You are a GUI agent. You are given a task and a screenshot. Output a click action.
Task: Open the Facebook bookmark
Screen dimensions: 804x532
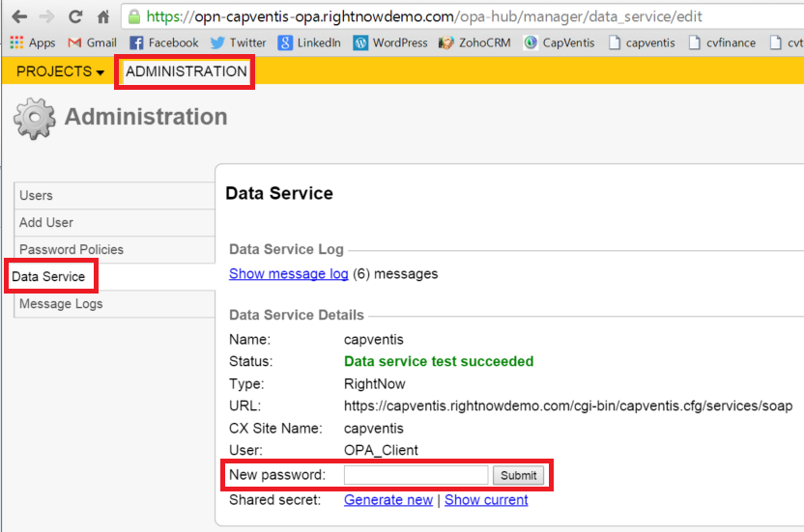pos(163,42)
